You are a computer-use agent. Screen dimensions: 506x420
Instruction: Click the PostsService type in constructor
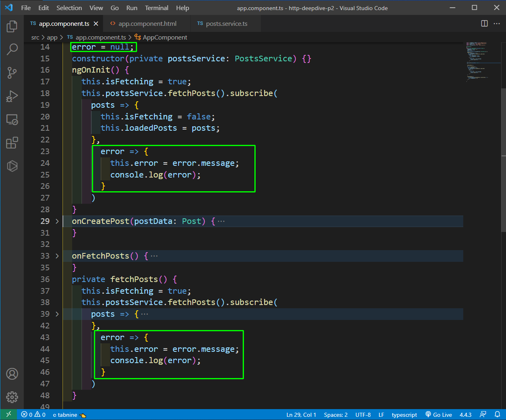click(x=263, y=59)
